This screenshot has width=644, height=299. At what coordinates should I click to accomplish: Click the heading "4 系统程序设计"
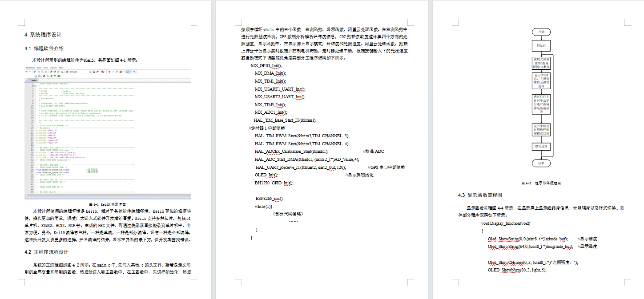click(43, 35)
